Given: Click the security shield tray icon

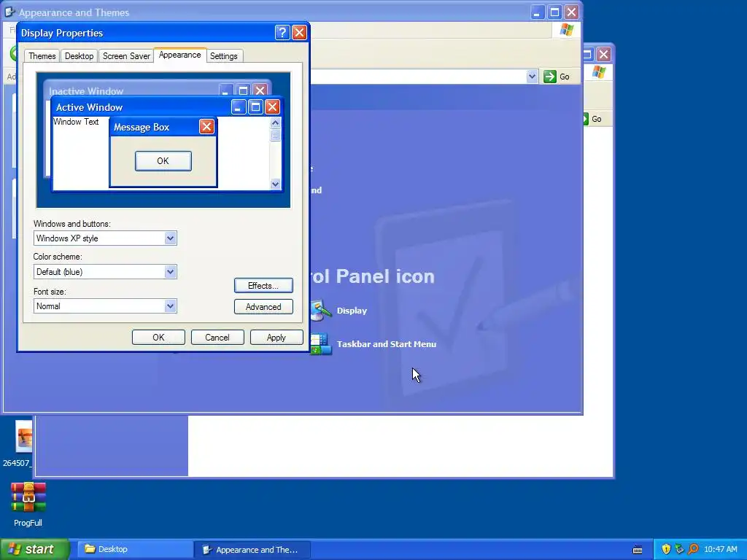Looking at the screenshot, I should tap(666, 550).
